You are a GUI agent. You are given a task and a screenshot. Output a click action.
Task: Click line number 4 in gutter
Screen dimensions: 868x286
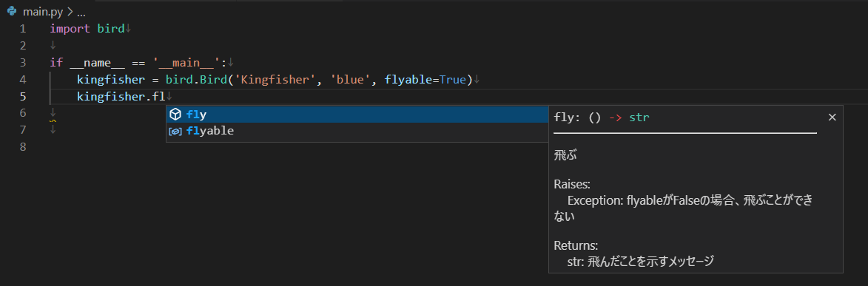point(23,80)
